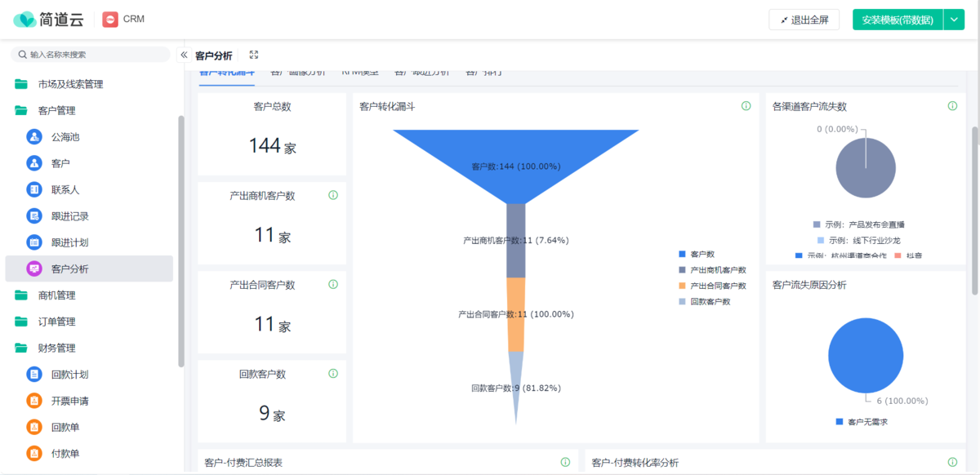This screenshot has height=475, width=980.
Task: Click info icon on 产出商机客户数 card
Action: pos(333,195)
